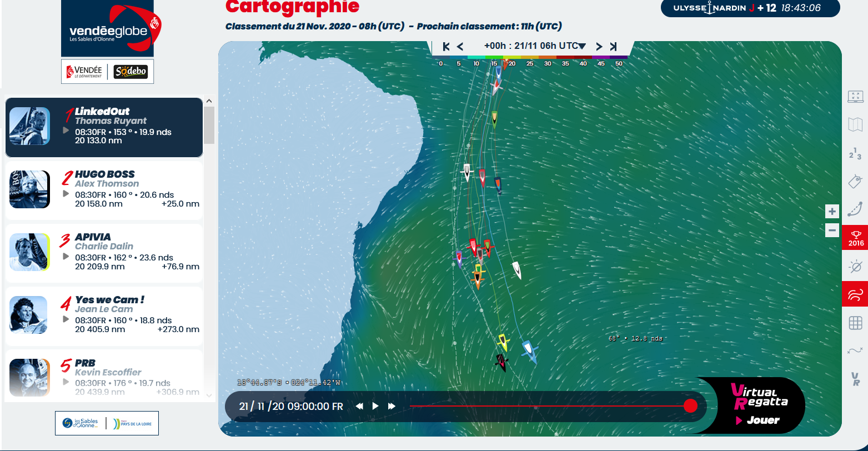This screenshot has height=451, width=868.
Task: Open the forecast time dropdown arrow
Action: [x=582, y=46]
